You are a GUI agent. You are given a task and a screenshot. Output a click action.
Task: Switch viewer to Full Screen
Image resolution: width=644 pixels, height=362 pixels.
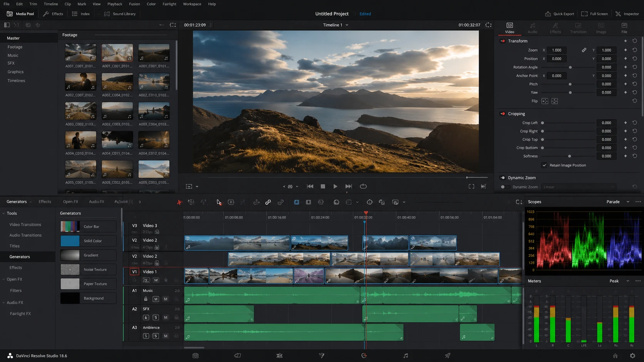click(594, 14)
